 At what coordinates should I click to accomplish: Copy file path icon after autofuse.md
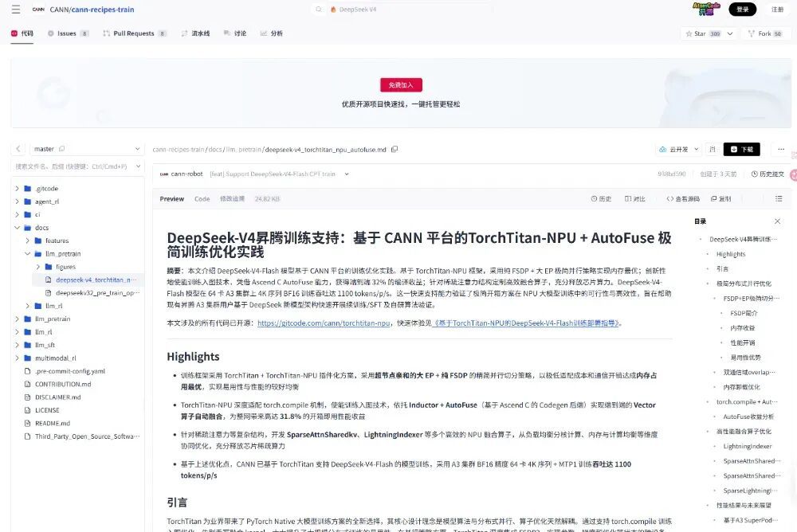pos(395,150)
